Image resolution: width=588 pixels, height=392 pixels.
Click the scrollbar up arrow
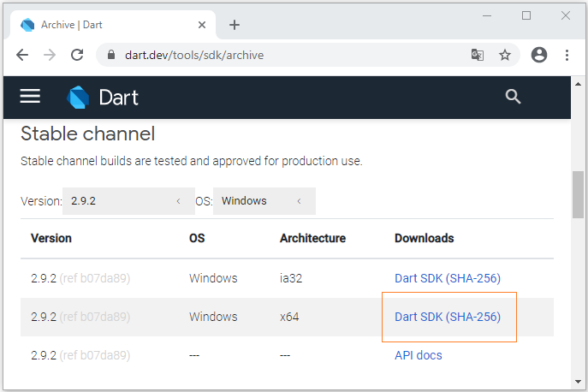click(x=578, y=84)
